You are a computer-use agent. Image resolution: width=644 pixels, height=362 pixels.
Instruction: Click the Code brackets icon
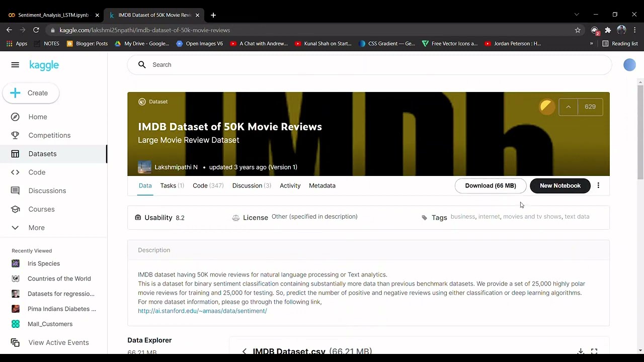(x=15, y=172)
